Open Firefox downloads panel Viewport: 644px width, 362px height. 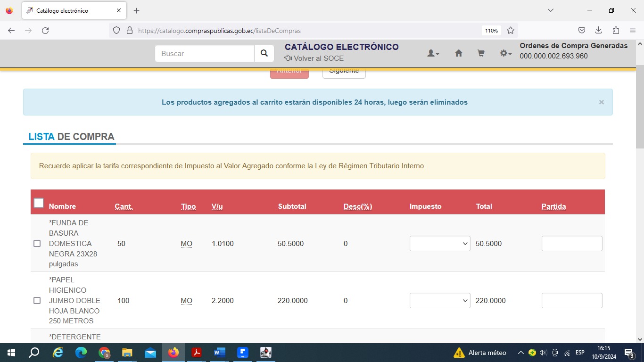pos(598,31)
